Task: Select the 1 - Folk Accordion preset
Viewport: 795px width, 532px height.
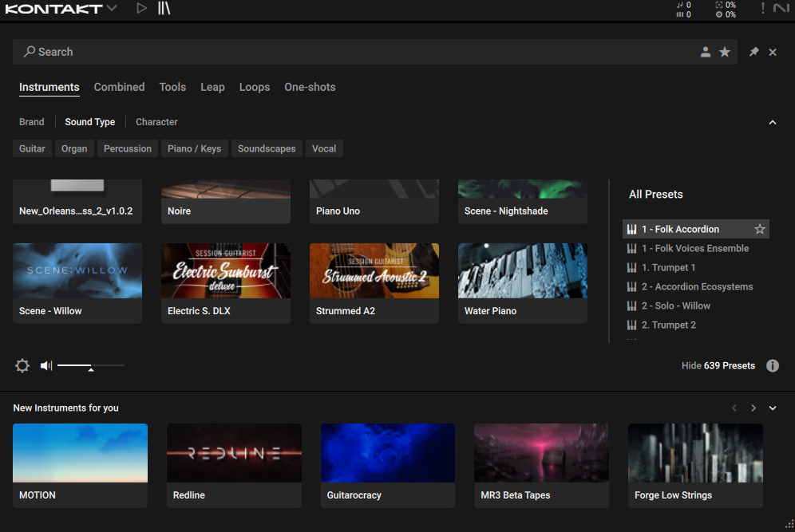Action: tap(696, 229)
